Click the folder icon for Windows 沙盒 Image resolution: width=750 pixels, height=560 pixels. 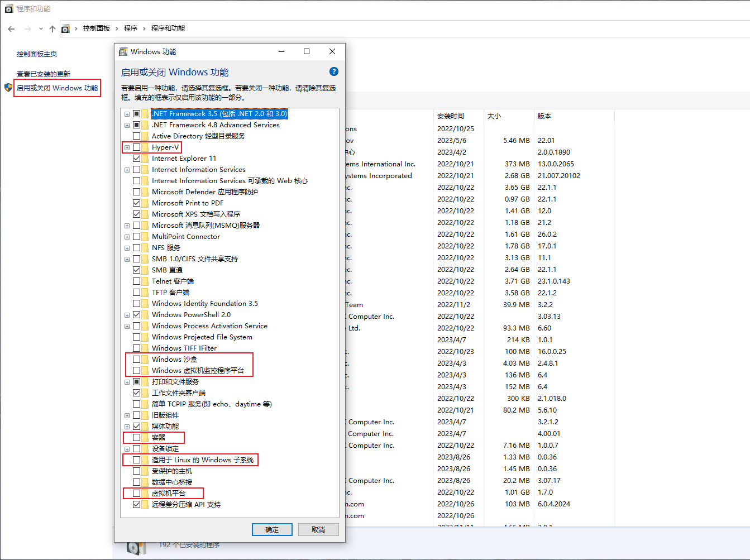(145, 360)
